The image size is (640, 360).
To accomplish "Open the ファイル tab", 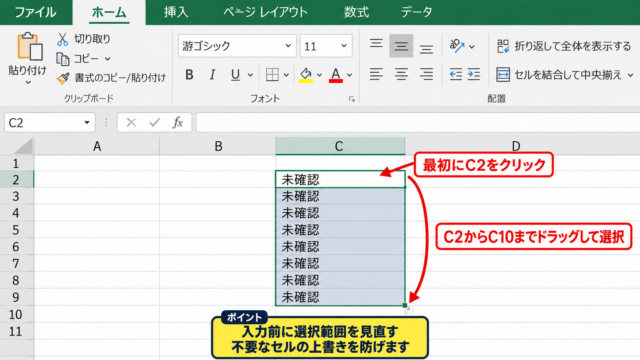I will [35, 12].
